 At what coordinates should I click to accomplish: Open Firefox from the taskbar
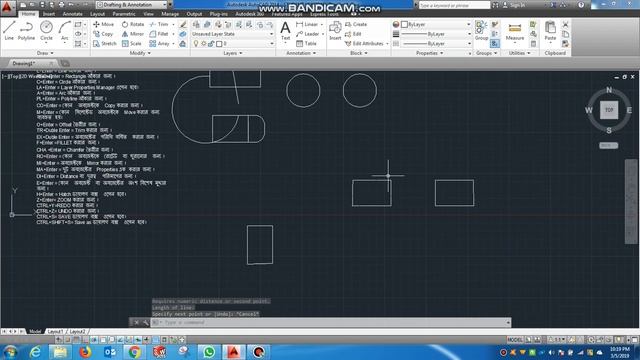click(85, 352)
